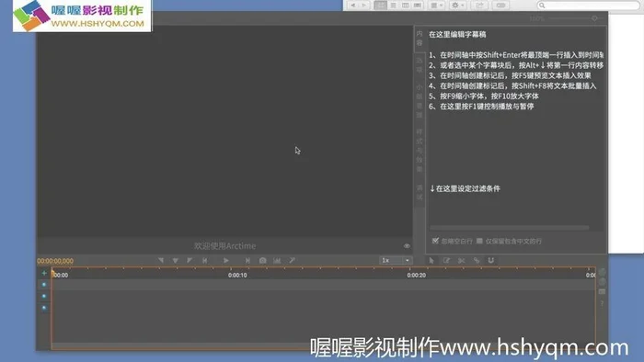Switch to the 内容 side tab

[420, 38]
